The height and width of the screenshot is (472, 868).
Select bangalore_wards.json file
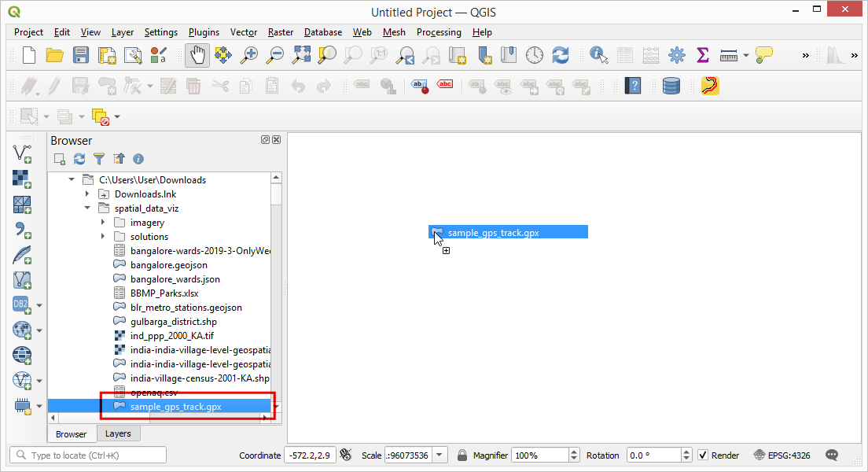tap(175, 279)
